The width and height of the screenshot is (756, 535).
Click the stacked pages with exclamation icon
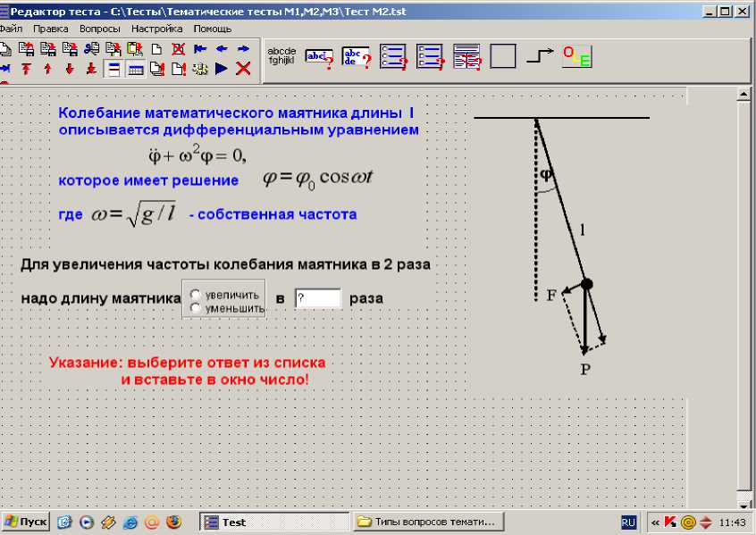[157, 69]
